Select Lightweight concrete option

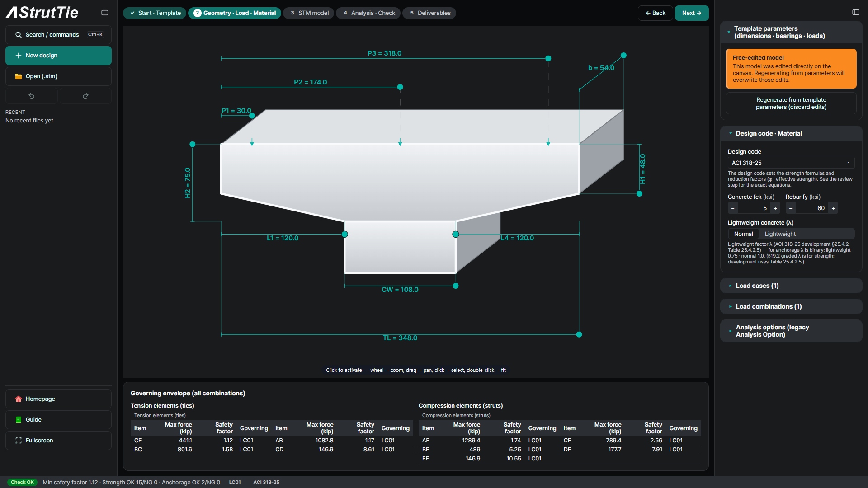point(780,234)
